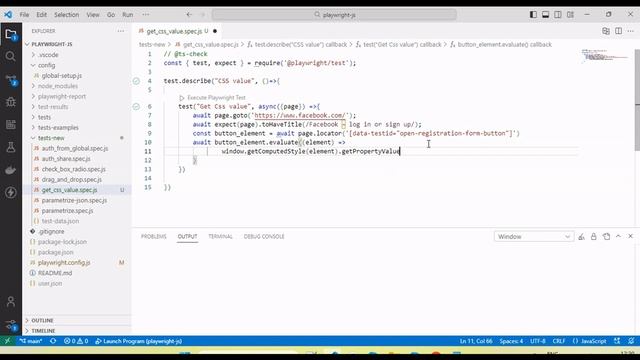Collapse the tests-new folder
This screenshot has height=360, width=640.
(51, 138)
